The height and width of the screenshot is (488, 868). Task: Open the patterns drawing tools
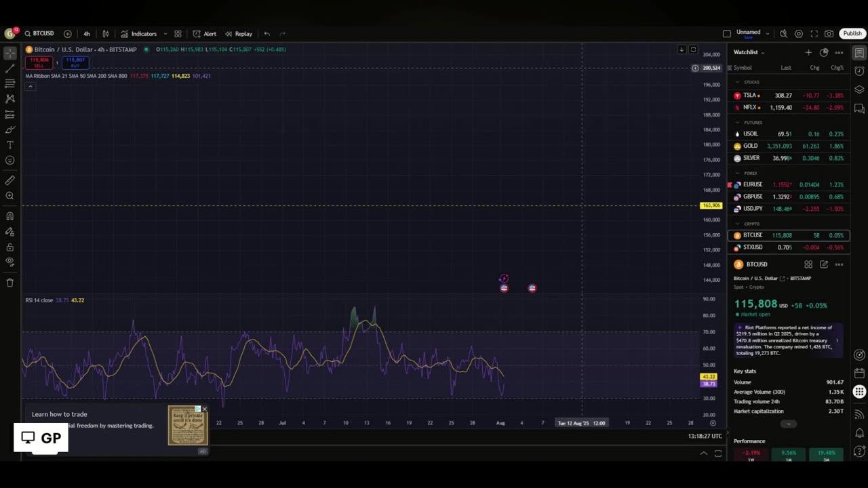click(x=10, y=99)
